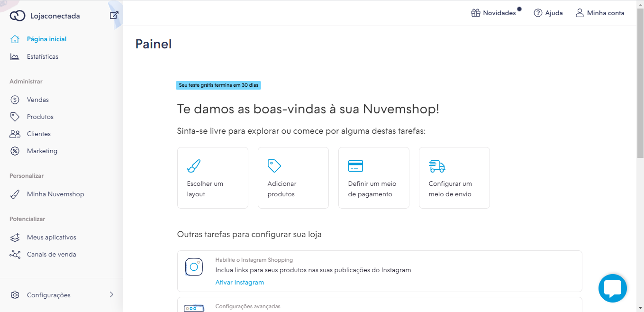The width and height of the screenshot is (644, 312).
Task: Click the layers icon beside Meus aplicativos
Action: pyautogui.click(x=15, y=237)
